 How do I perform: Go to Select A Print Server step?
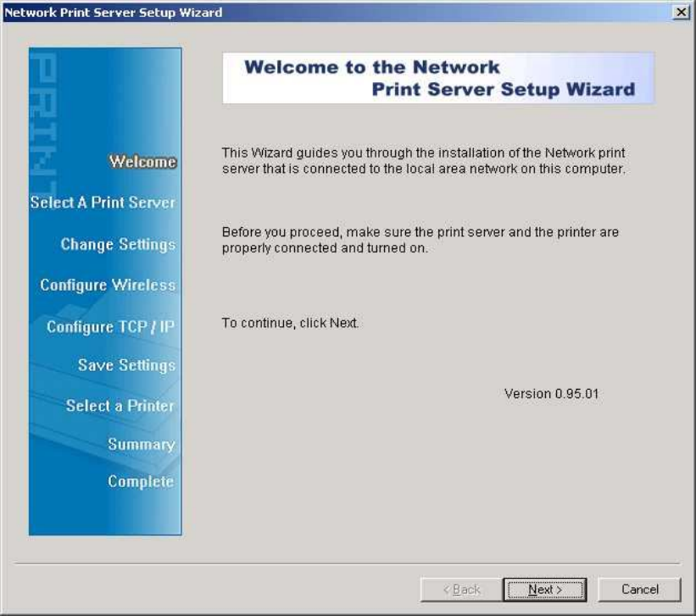coord(103,203)
